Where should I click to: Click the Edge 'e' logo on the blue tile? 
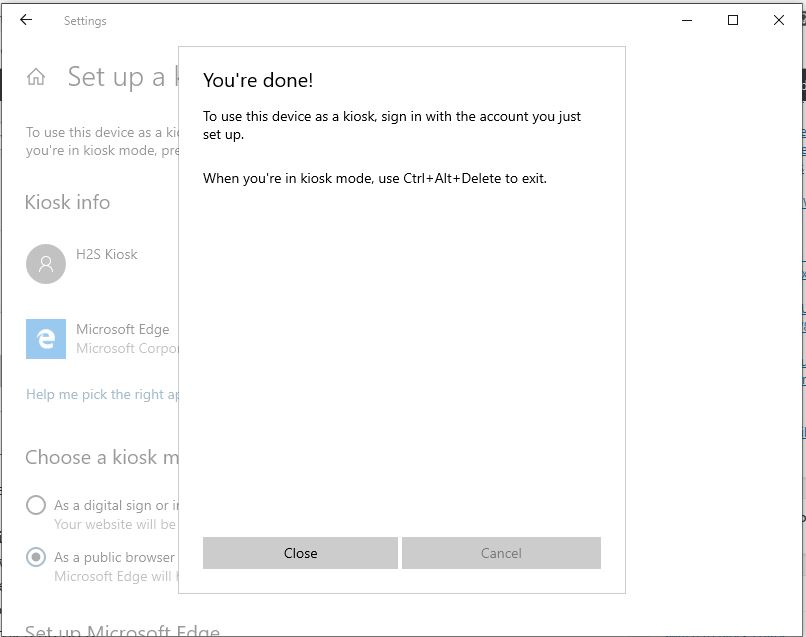44,338
